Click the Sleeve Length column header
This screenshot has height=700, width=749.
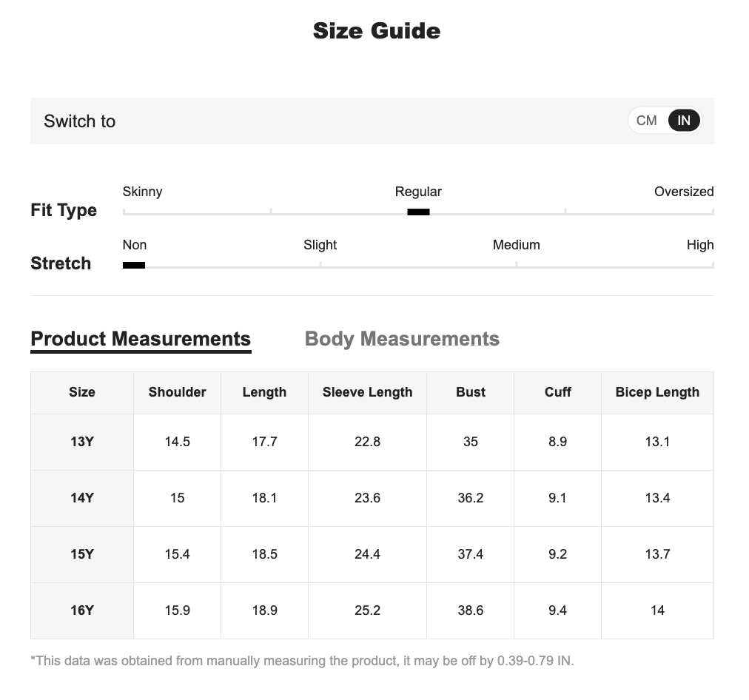[x=367, y=392]
